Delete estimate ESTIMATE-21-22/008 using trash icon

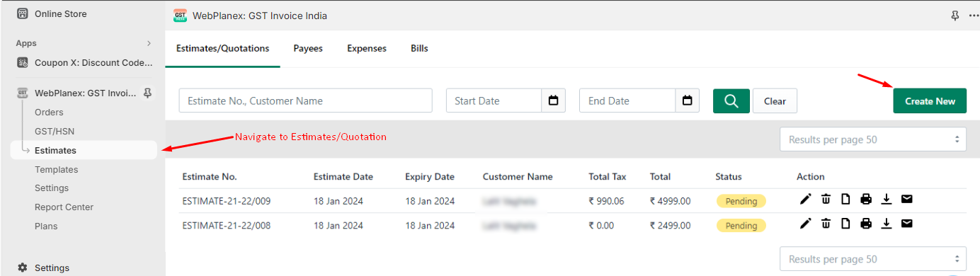pyautogui.click(x=826, y=224)
